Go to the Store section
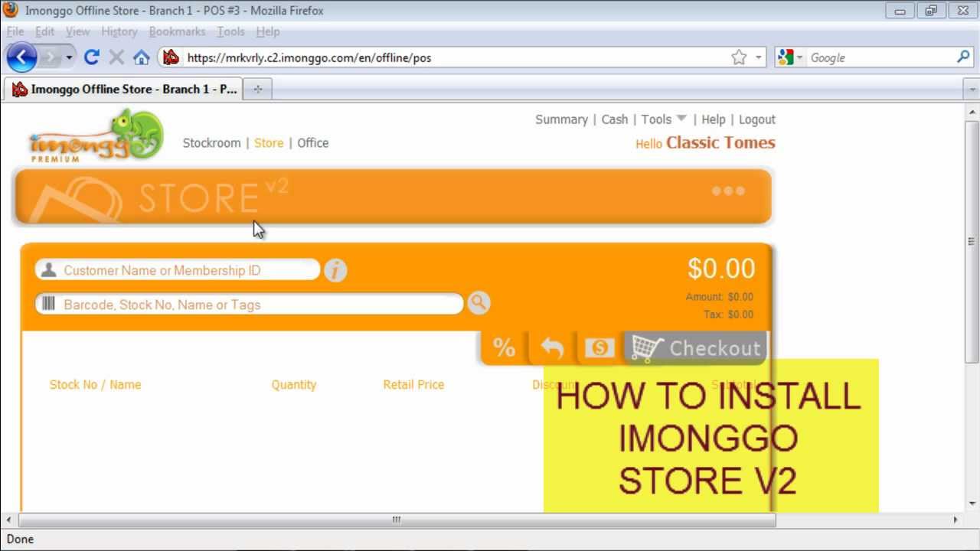The width and height of the screenshot is (980, 551). 269,143
